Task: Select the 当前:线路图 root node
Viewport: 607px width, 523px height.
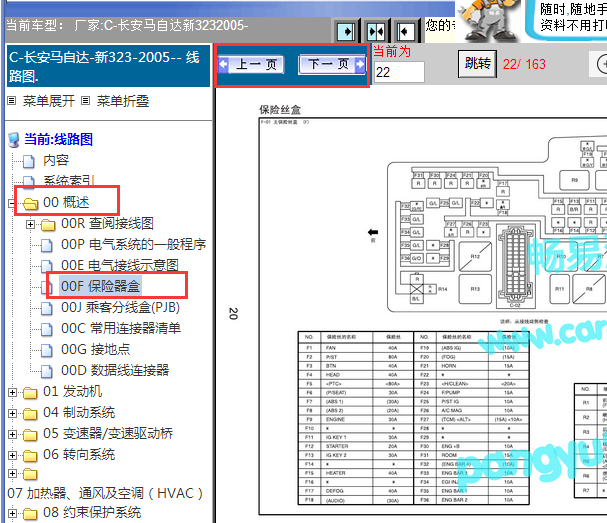Action: pos(58,139)
